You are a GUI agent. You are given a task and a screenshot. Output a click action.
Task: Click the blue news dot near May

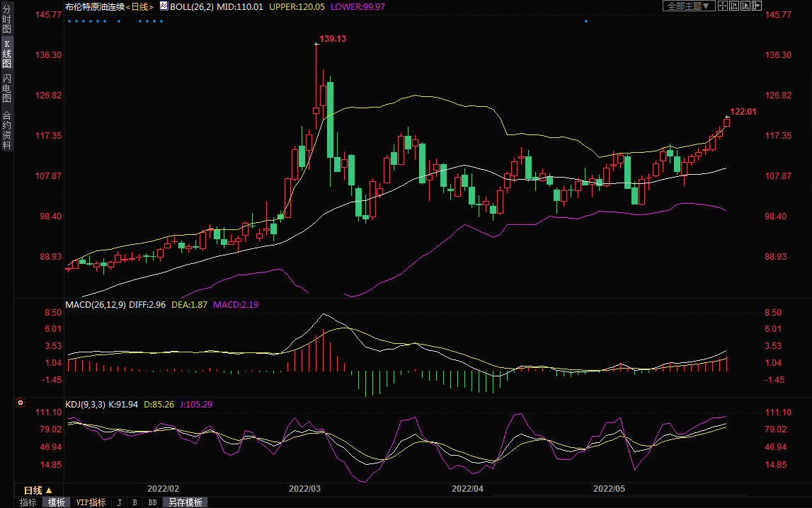tap(586, 21)
